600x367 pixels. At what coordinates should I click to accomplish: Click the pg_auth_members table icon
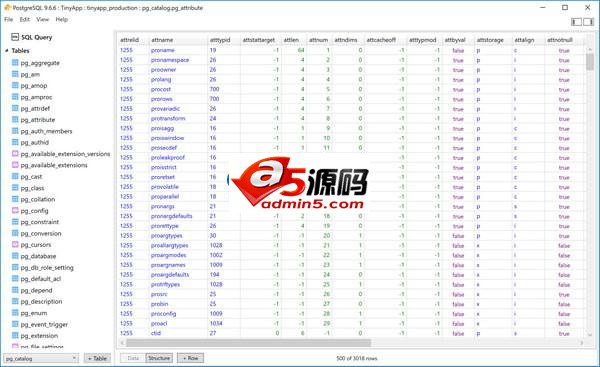[15, 131]
